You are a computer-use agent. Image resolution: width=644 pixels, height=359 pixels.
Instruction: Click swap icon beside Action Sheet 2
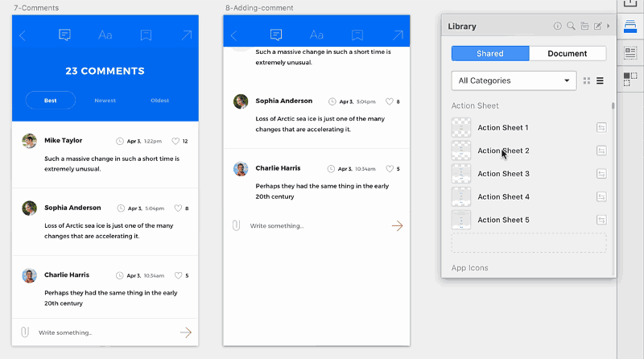[601, 151]
